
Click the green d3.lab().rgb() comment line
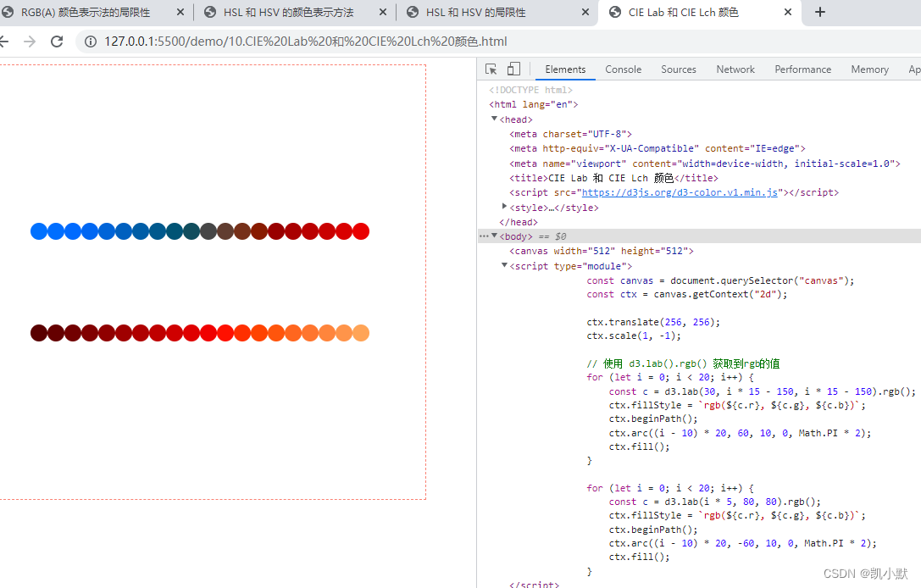pos(683,363)
